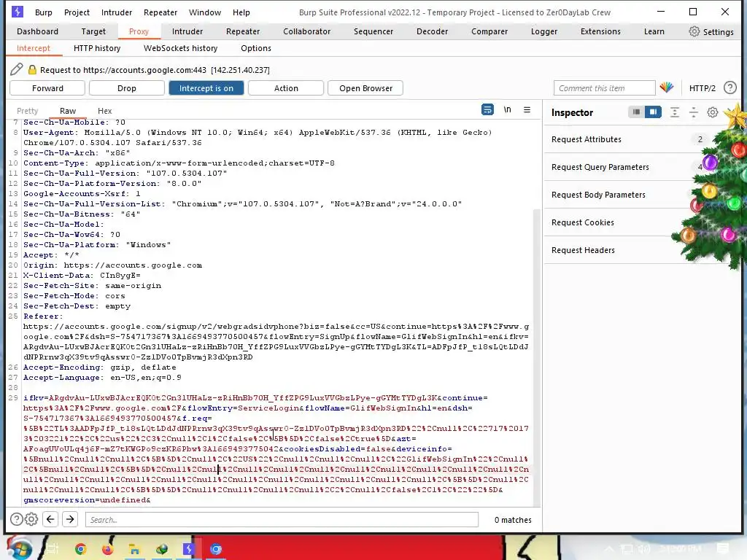Open the Window menu
The width and height of the screenshot is (747, 560).
(x=205, y=12)
